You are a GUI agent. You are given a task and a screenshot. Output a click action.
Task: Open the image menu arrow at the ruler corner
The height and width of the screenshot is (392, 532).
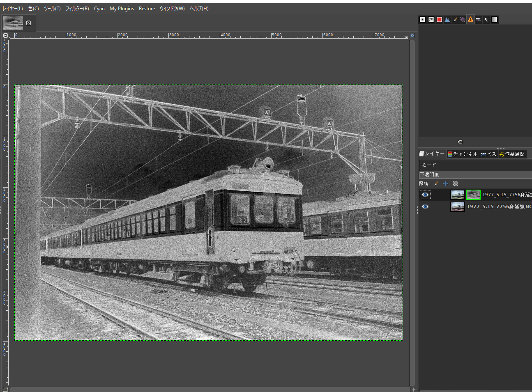tap(5, 36)
